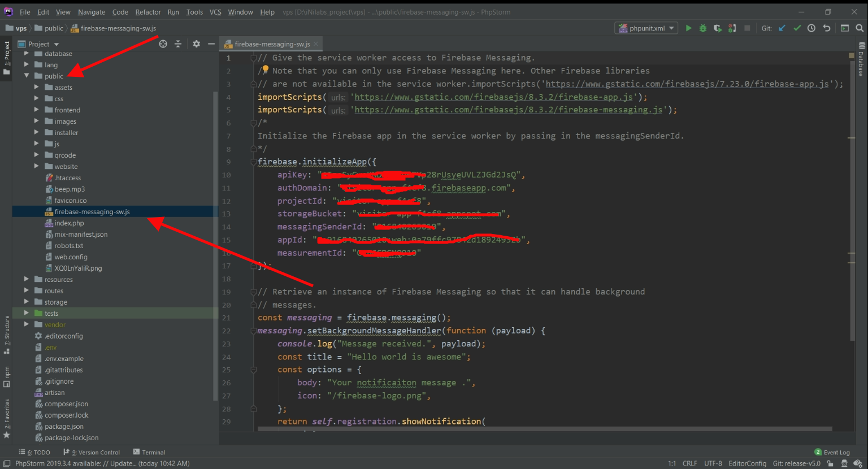Rollback changes with the undo arrow

tap(826, 28)
